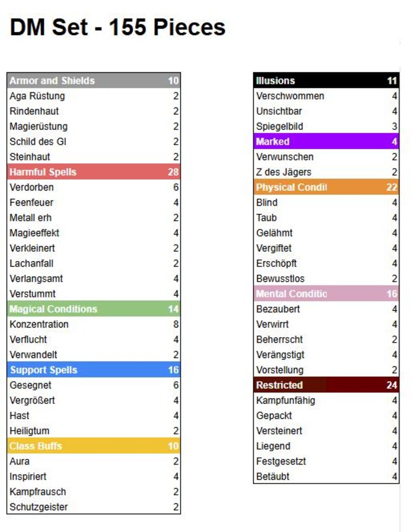Select the Bewusstlos entry
The width and height of the screenshot is (418, 532).
click(281, 279)
